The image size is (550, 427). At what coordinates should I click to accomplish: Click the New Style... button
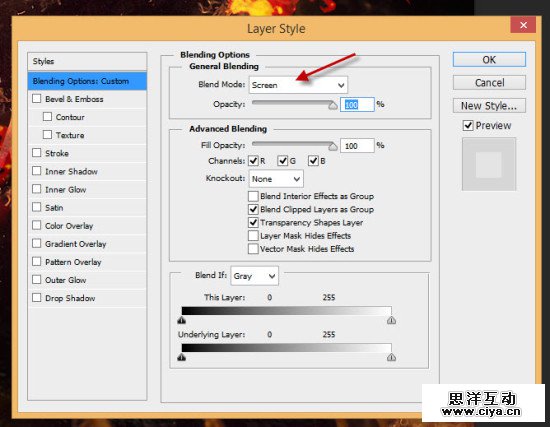pos(489,106)
